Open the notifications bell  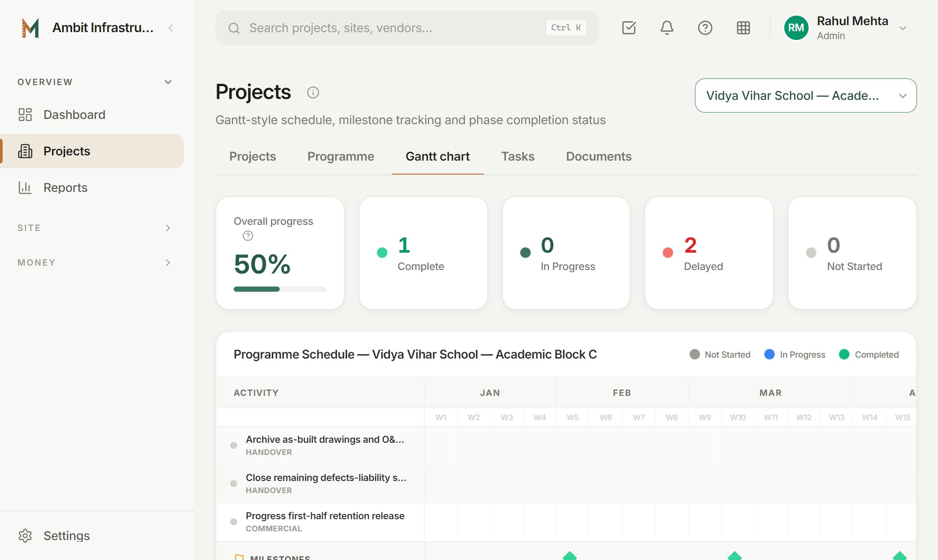pyautogui.click(x=667, y=28)
